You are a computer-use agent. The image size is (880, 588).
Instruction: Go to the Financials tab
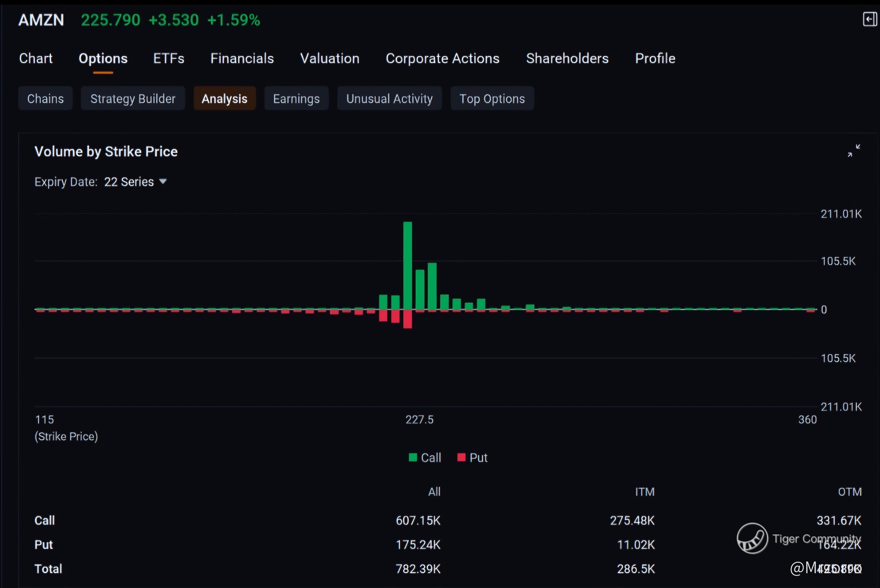point(242,58)
